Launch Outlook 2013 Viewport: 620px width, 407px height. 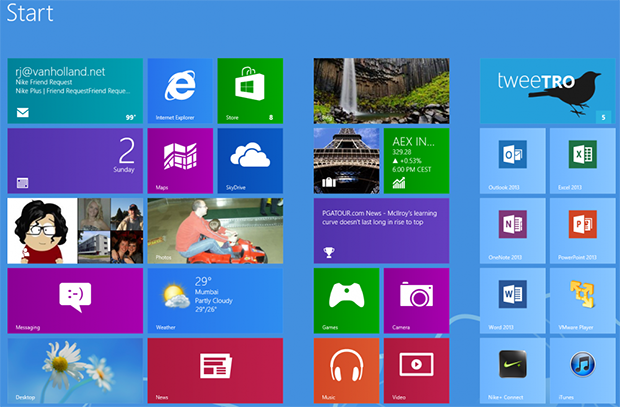point(512,161)
